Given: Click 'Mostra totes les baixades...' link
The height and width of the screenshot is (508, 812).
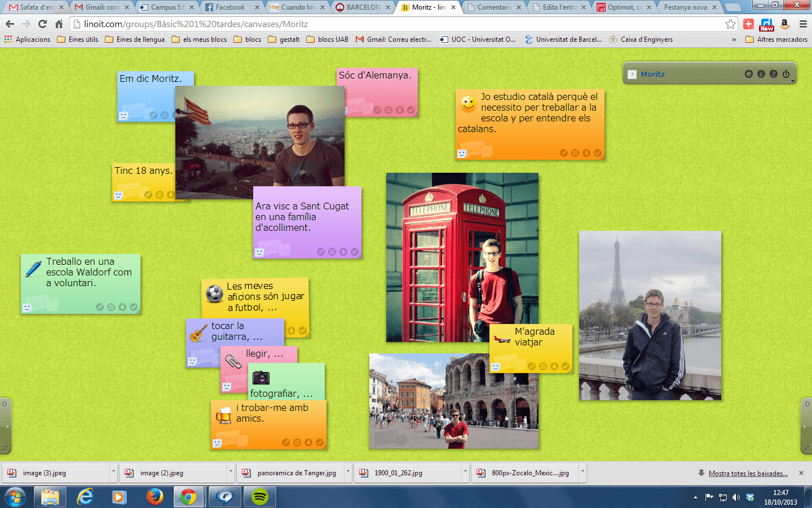Looking at the screenshot, I should coord(748,473).
